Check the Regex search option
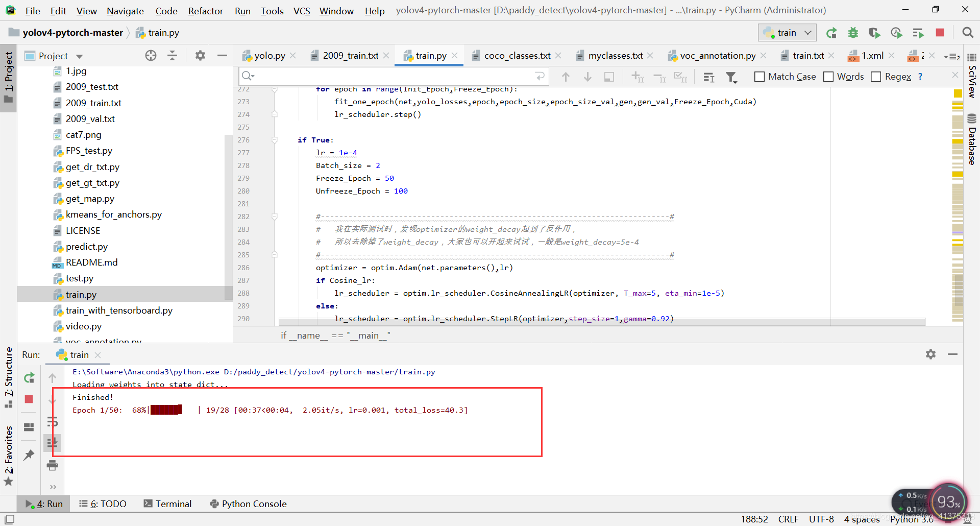Screen dimensions: 980x526 click(876, 77)
